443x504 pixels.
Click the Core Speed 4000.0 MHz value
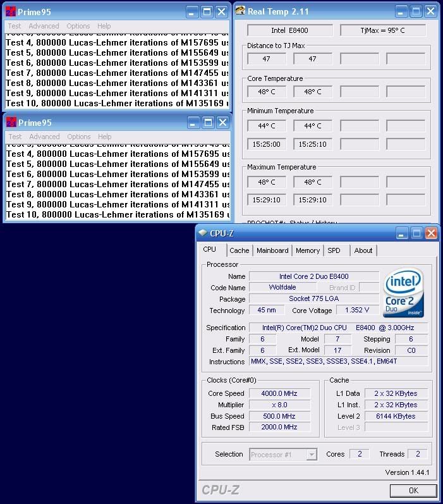[x=279, y=393]
